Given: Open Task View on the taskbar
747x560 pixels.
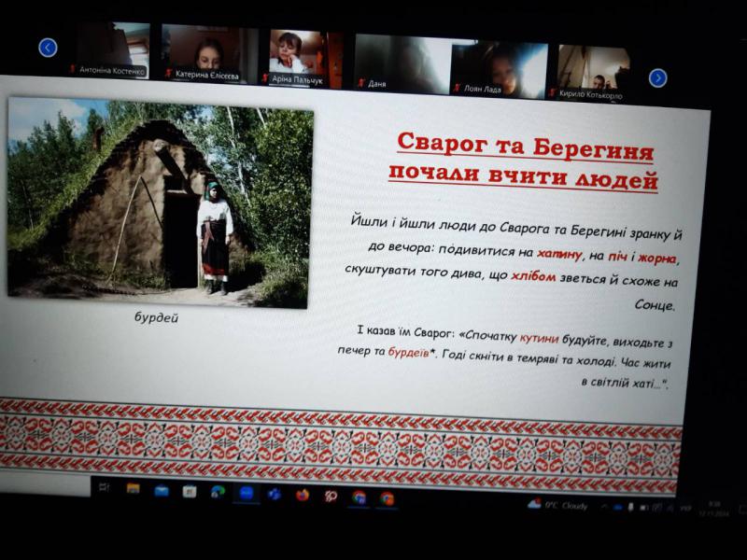Looking at the screenshot, I should tap(105, 486).
